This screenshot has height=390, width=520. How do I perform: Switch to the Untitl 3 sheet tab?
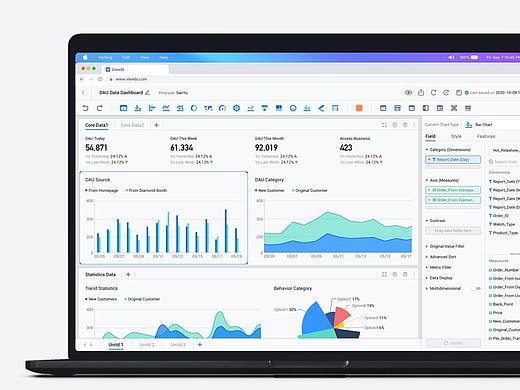pos(178,345)
